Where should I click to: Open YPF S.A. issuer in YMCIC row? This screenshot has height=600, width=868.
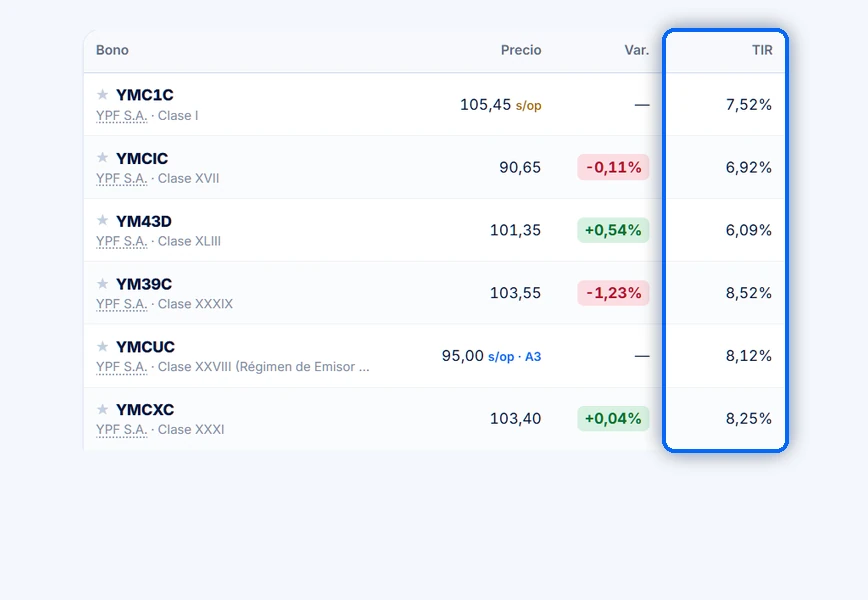click(122, 178)
